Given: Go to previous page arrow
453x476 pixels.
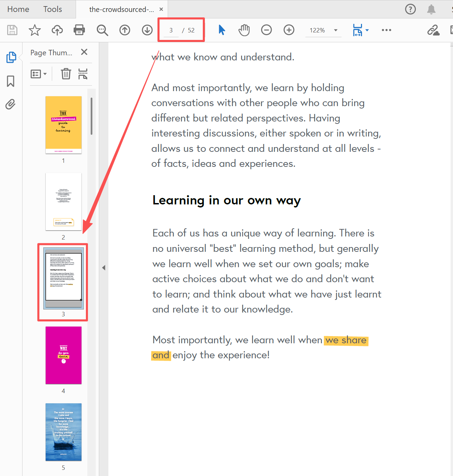Looking at the screenshot, I should (x=125, y=30).
